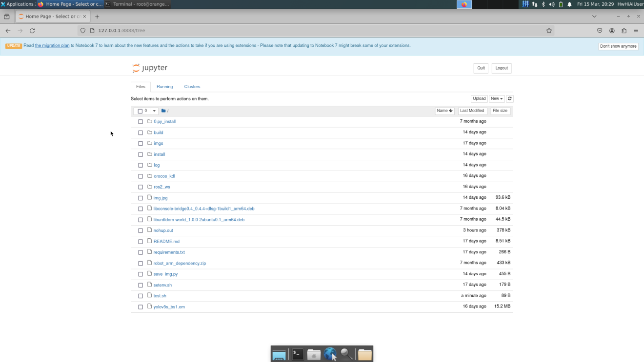644x362 pixels.
Task: Switch to the Files tab
Action: (x=141, y=87)
